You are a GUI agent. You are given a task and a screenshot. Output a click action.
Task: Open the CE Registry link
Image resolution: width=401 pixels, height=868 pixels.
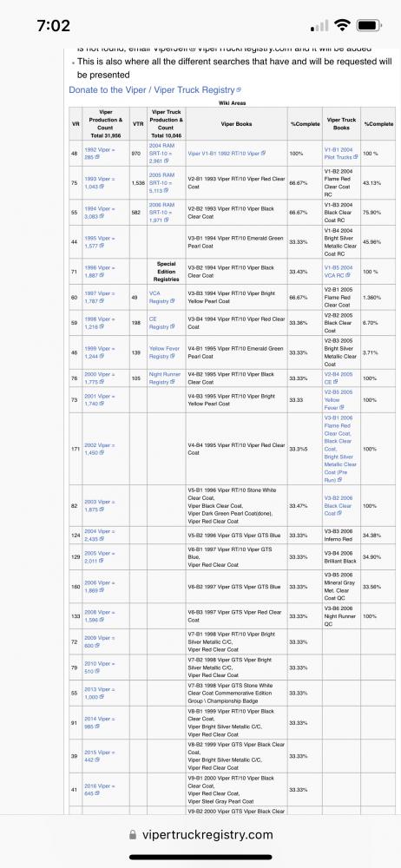(161, 323)
